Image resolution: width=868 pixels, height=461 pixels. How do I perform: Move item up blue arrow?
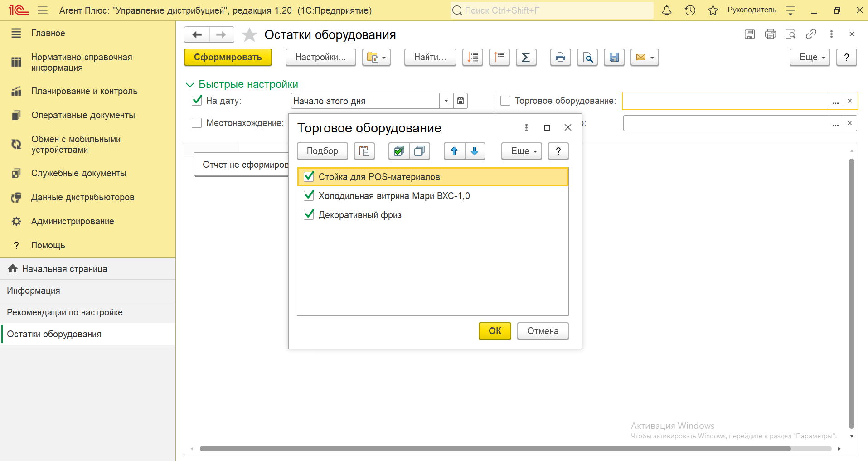click(x=454, y=151)
